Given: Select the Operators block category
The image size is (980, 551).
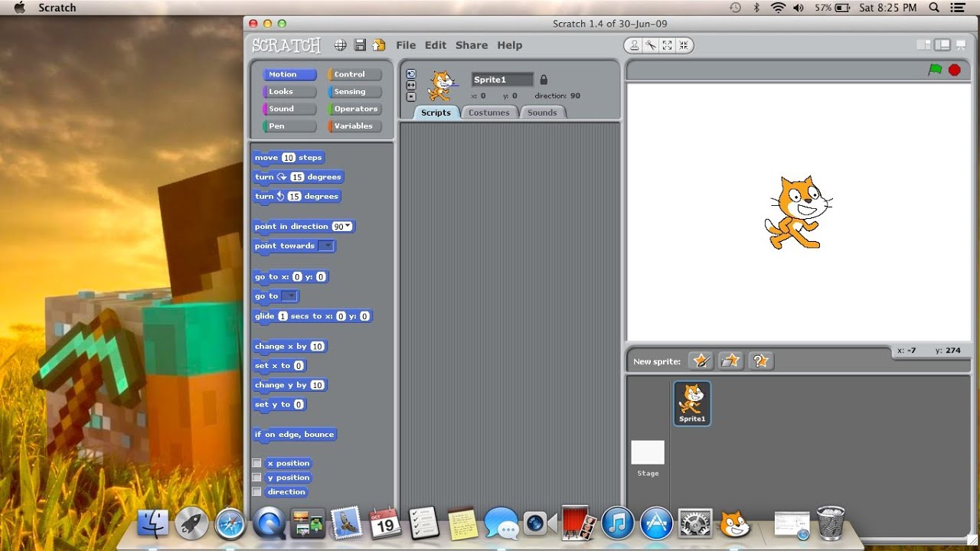Looking at the screenshot, I should click(354, 109).
